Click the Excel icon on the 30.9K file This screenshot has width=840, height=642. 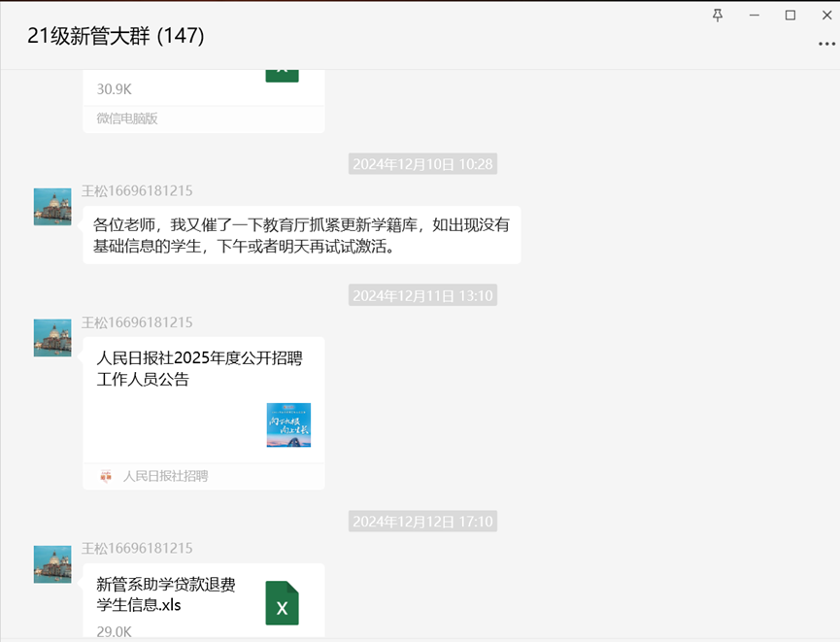point(282,72)
